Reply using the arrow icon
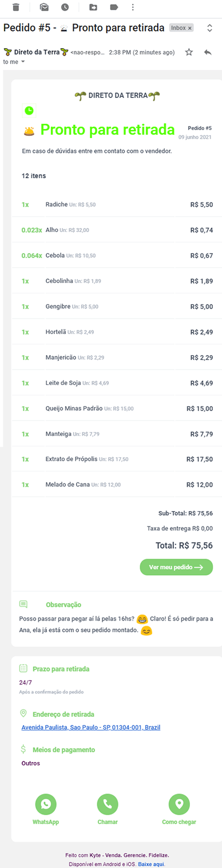This screenshot has width=222, height=868. pos(208,52)
